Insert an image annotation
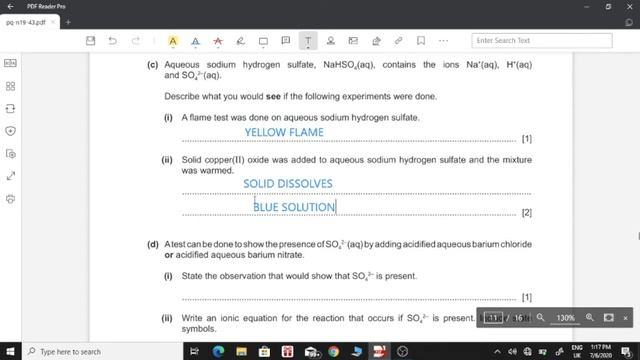 tap(353, 41)
